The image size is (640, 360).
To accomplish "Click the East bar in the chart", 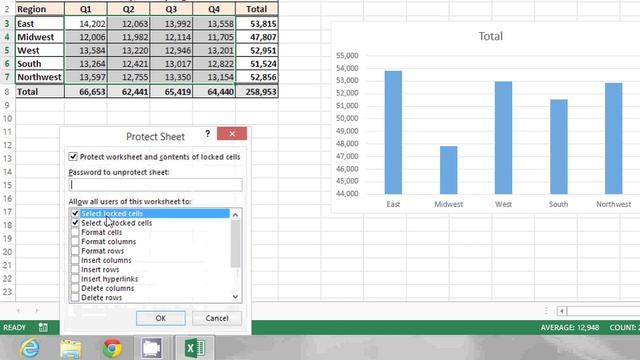I will [393, 132].
